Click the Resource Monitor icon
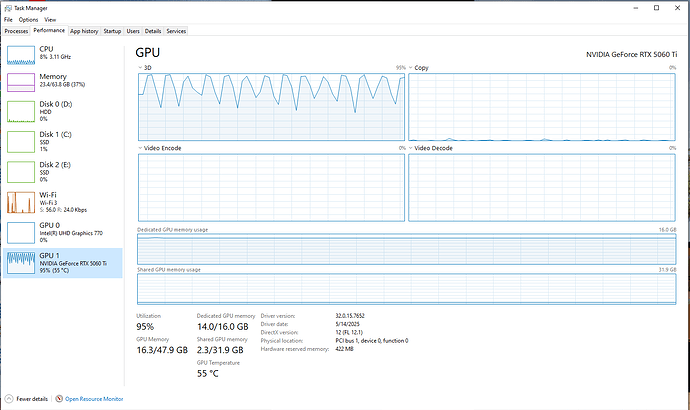 point(59,399)
